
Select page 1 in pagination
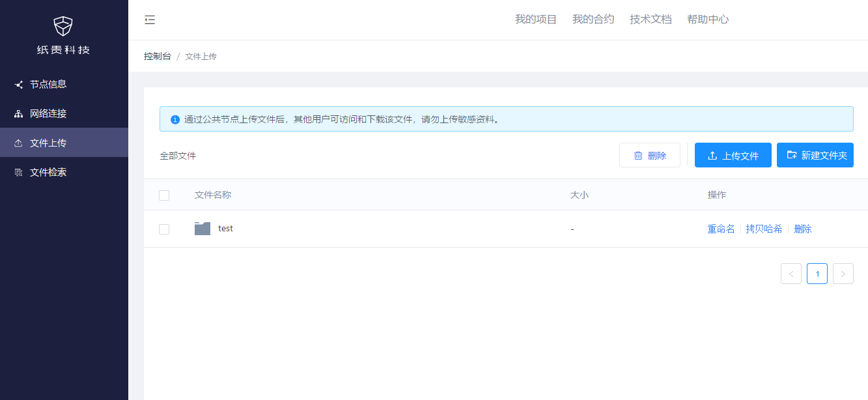[x=817, y=274]
